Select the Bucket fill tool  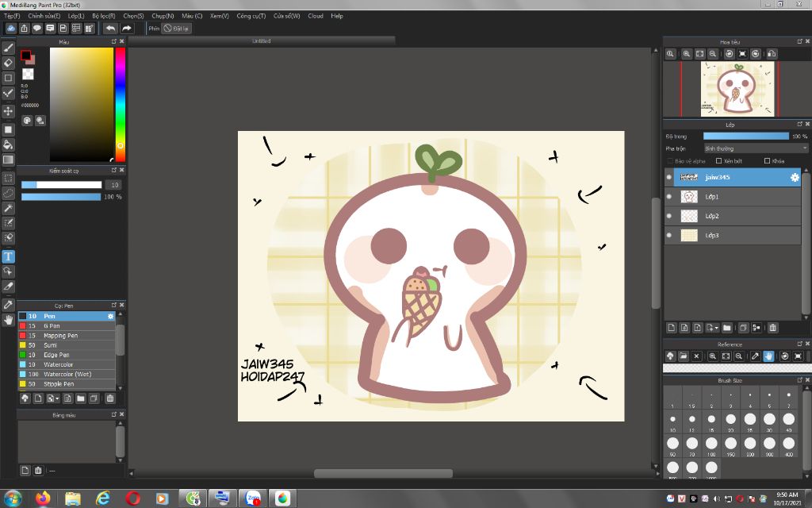(x=8, y=144)
